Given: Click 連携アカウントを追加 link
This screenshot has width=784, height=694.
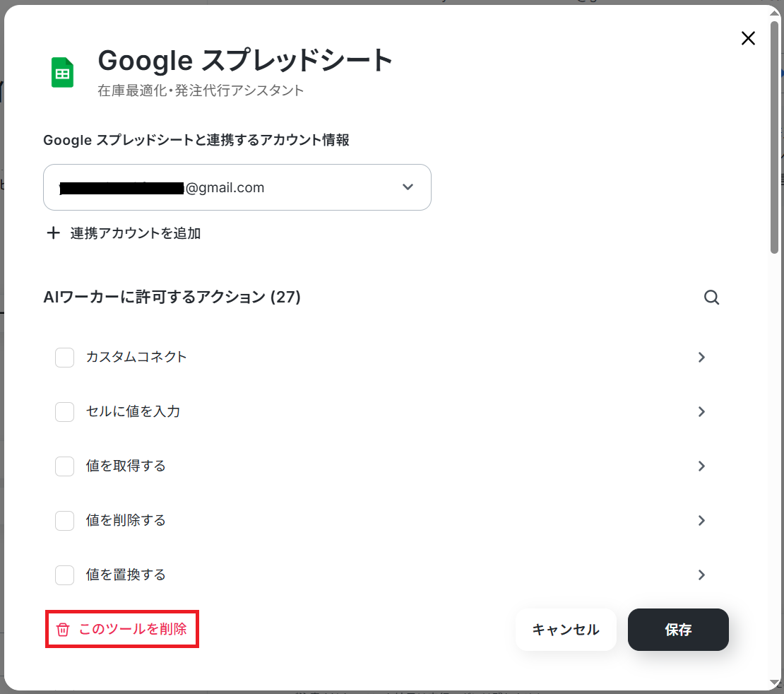Looking at the screenshot, I should click(x=124, y=233).
